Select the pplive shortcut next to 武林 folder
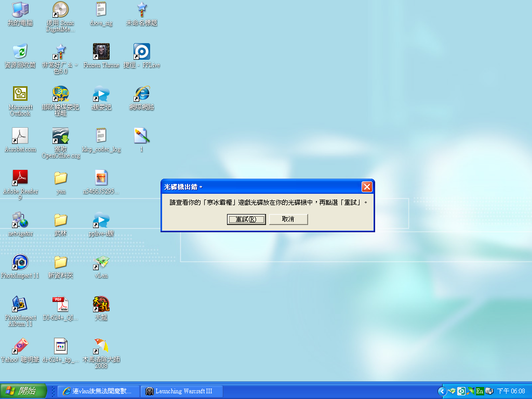This screenshot has height=399, width=532. [x=101, y=220]
